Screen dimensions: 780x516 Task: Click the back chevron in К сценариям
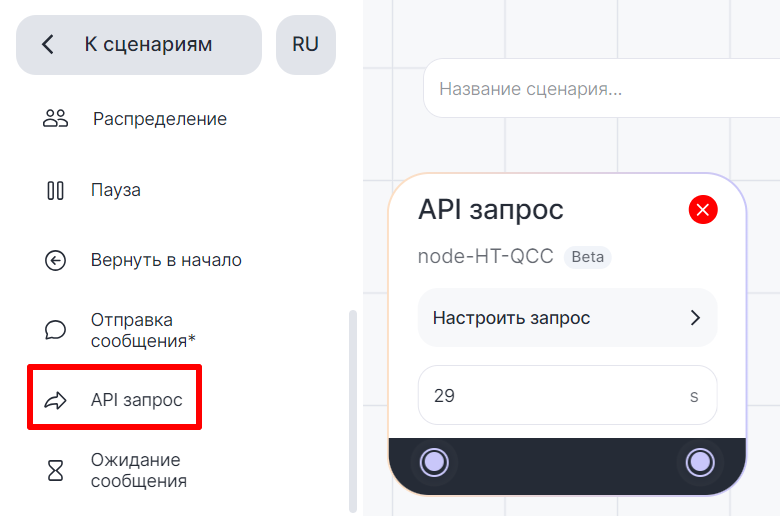[x=47, y=45]
